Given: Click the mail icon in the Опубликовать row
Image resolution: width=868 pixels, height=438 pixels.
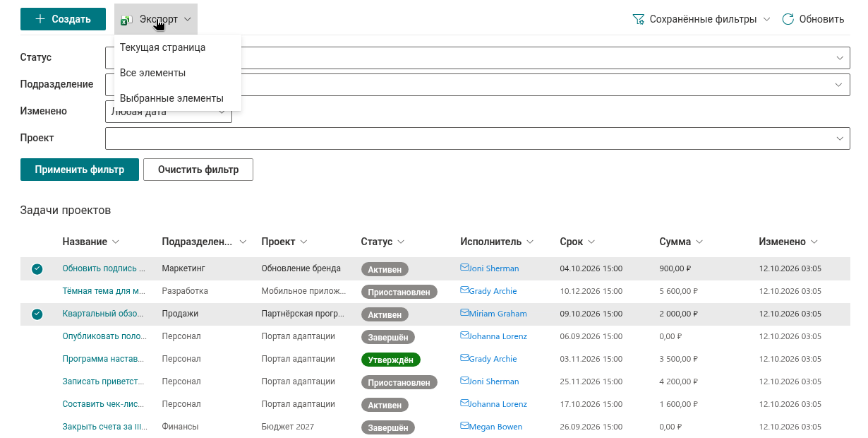Looking at the screenshot, I should pyautogui.click(x=464, y=336).
